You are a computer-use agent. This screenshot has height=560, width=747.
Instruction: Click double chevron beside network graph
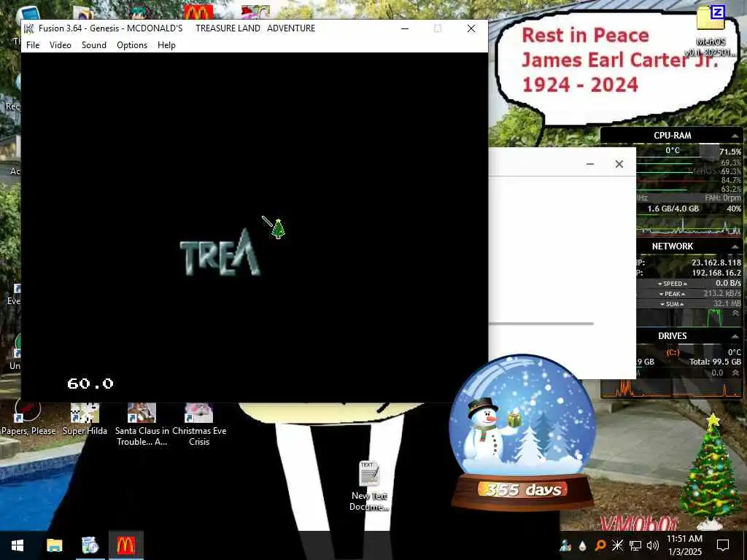735,314
